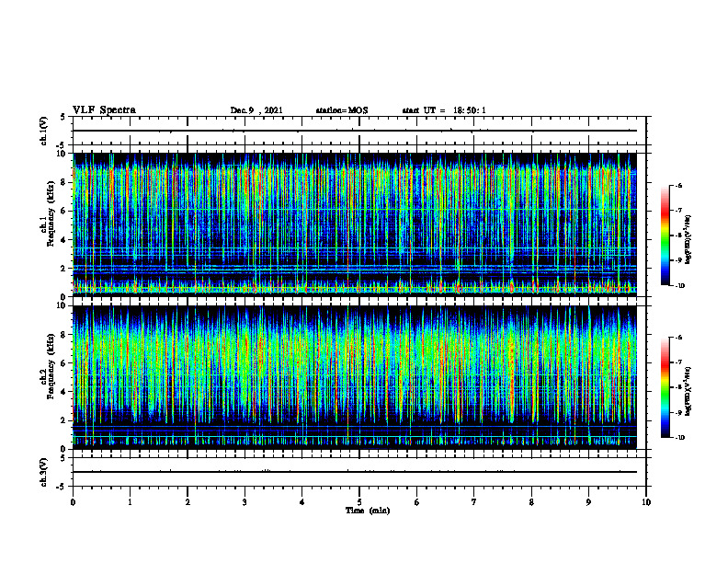
Task: Click the "Time (min)" axis title
Action: (x=368, y=511)
